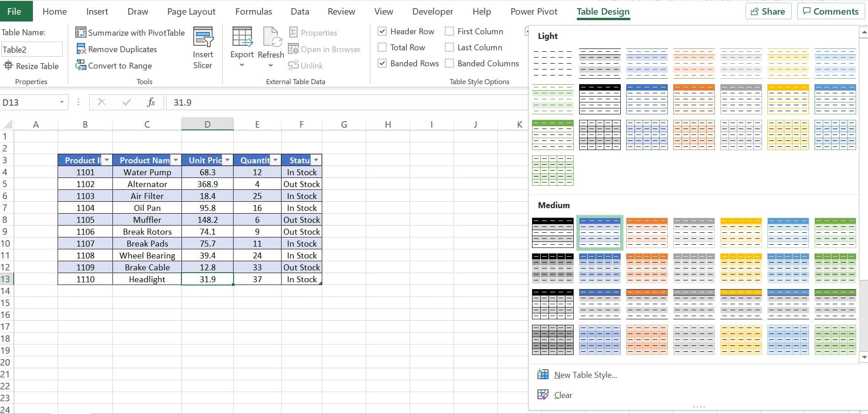
Task: Open Summarize with PivotTable
Action: pos(130,32)
